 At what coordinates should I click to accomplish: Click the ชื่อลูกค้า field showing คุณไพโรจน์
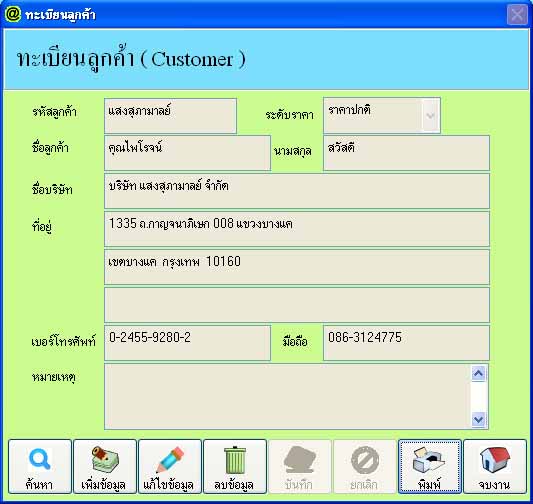(187, 153)
